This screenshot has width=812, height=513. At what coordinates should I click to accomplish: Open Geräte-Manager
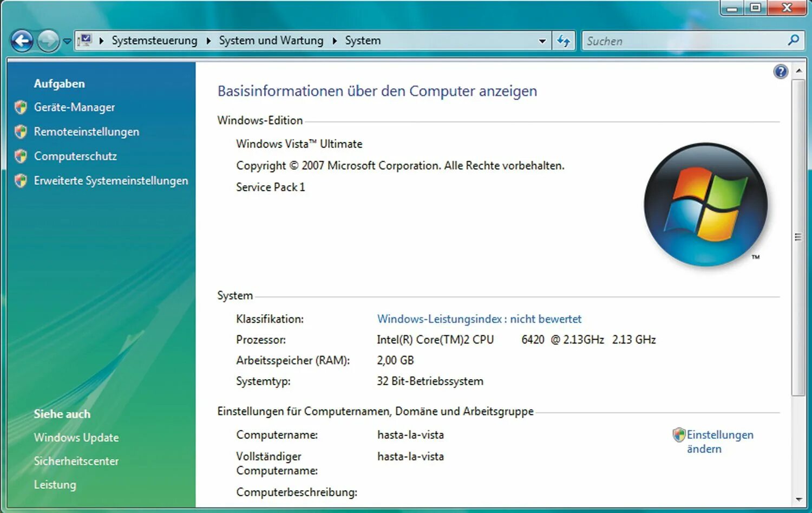pyautogui.click(x=74, y=107)
